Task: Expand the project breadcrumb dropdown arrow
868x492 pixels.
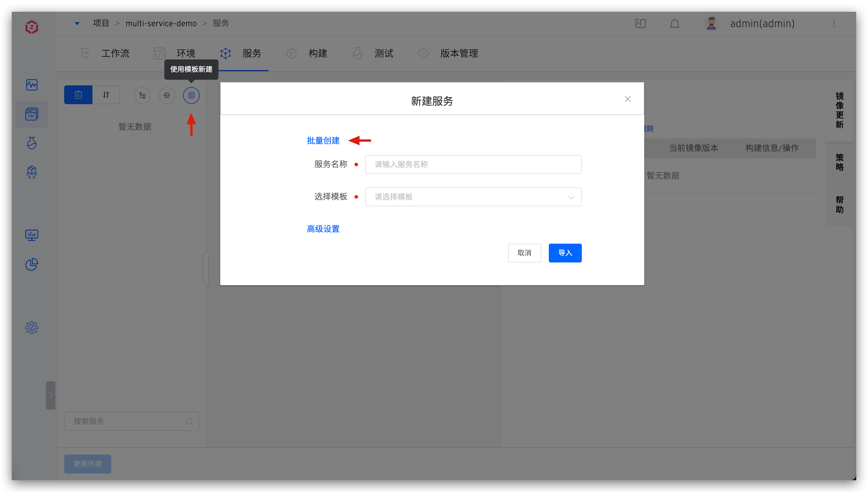Action: click(x=77, y=23)
